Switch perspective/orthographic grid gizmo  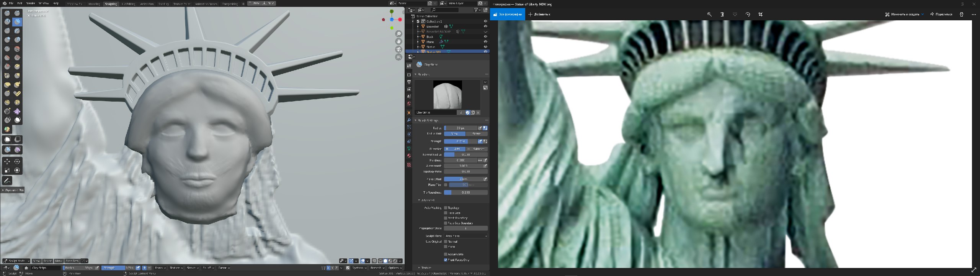coord(399,57)
